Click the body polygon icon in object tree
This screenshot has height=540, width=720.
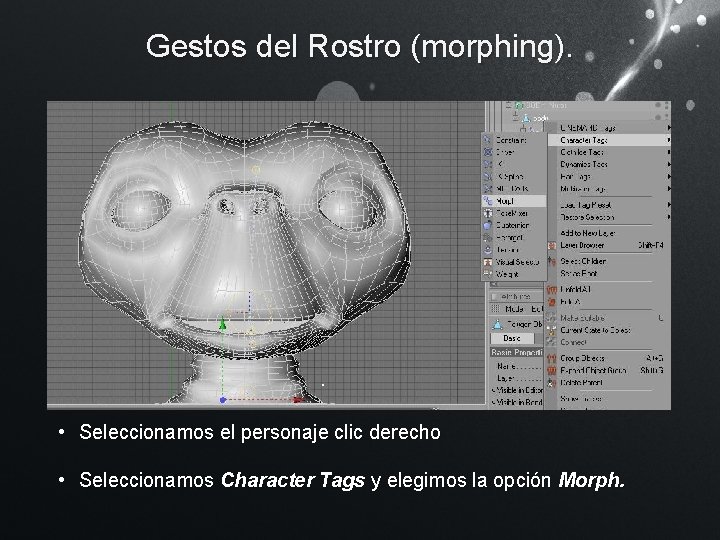526,118
